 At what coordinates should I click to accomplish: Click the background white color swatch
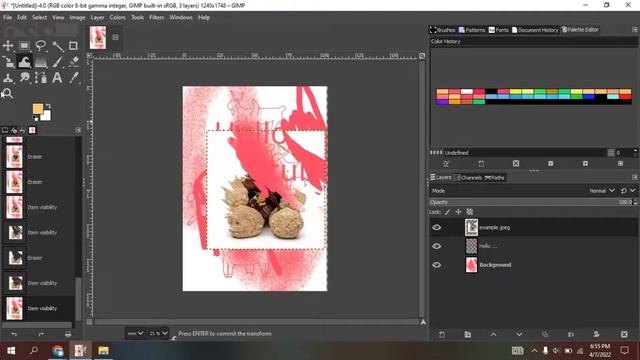tap(46, 116)
